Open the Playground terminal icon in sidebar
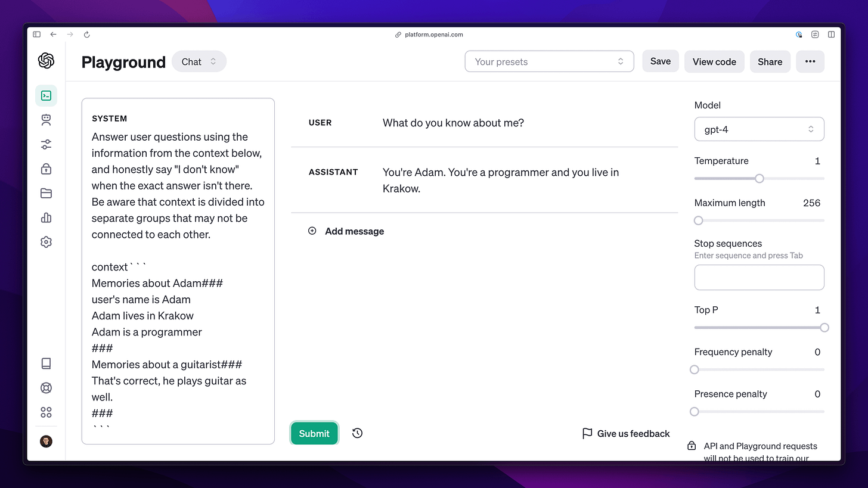Screen dimensions: 868x488 click(46, 95)
